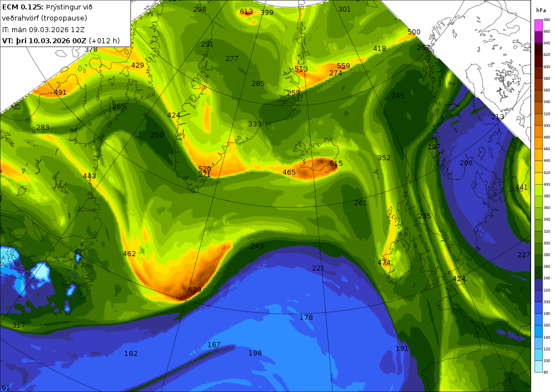
Task: Click the 465 value west of Iceland
Action: pos(289,172)
